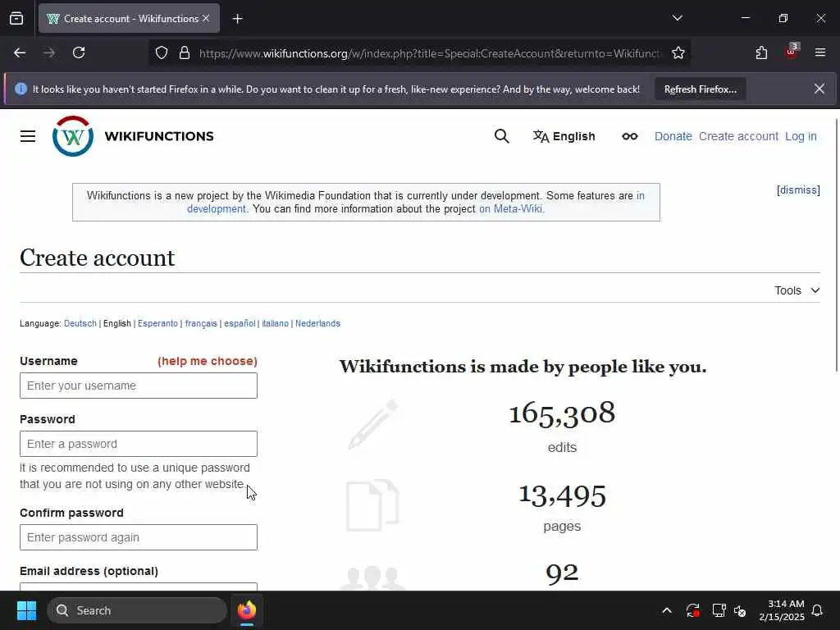Viewport: 840px width, 630px height.
Task: Switch language to Esperanto
Action: pyautogui.click(x=157, y=323)
